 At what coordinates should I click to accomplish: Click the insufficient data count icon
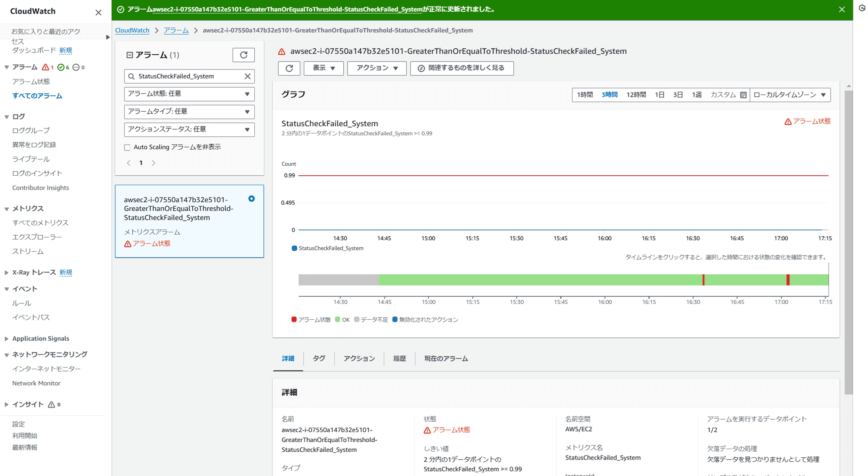tap(76, 67)
